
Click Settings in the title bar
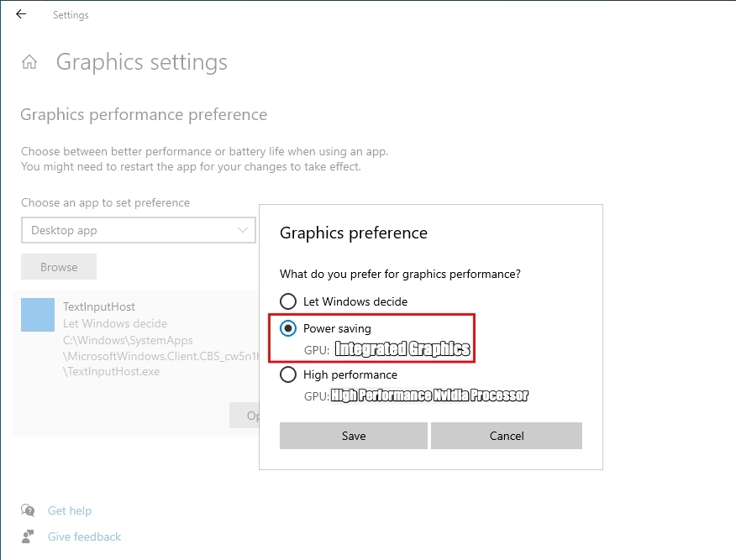pos(71,14)
